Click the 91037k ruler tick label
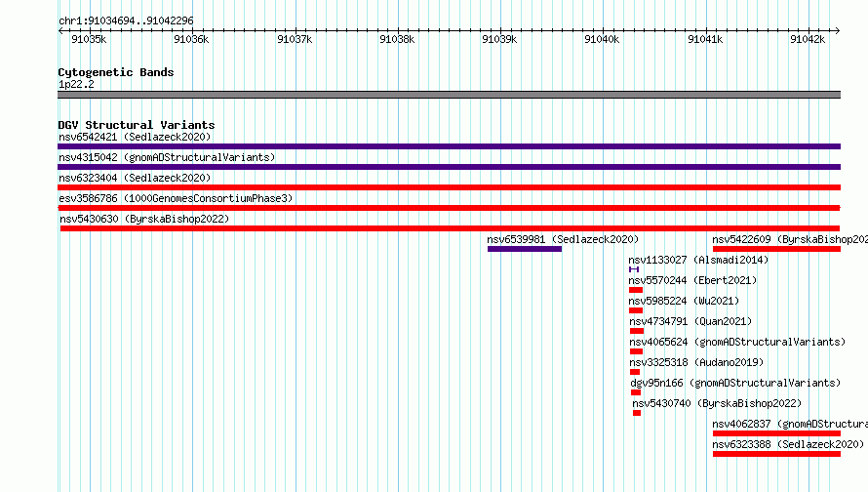Image resolution: width=868 pixels, height=492 pixels. 295,39
